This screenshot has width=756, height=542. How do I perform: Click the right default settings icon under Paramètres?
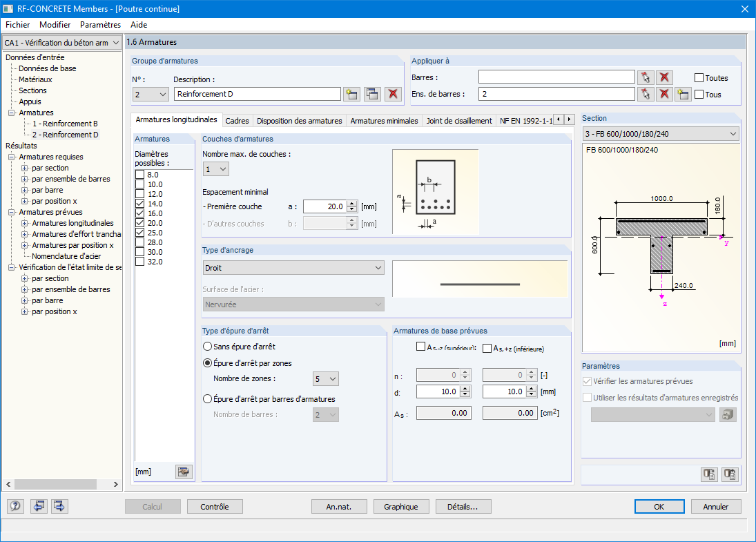[x=730, y=474]
